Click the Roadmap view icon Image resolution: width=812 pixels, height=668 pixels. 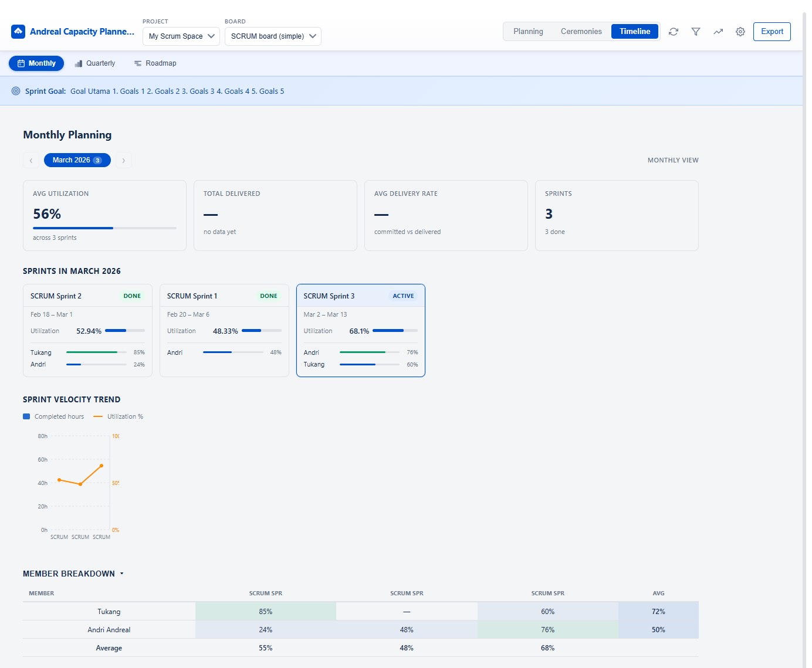point(138,63)
